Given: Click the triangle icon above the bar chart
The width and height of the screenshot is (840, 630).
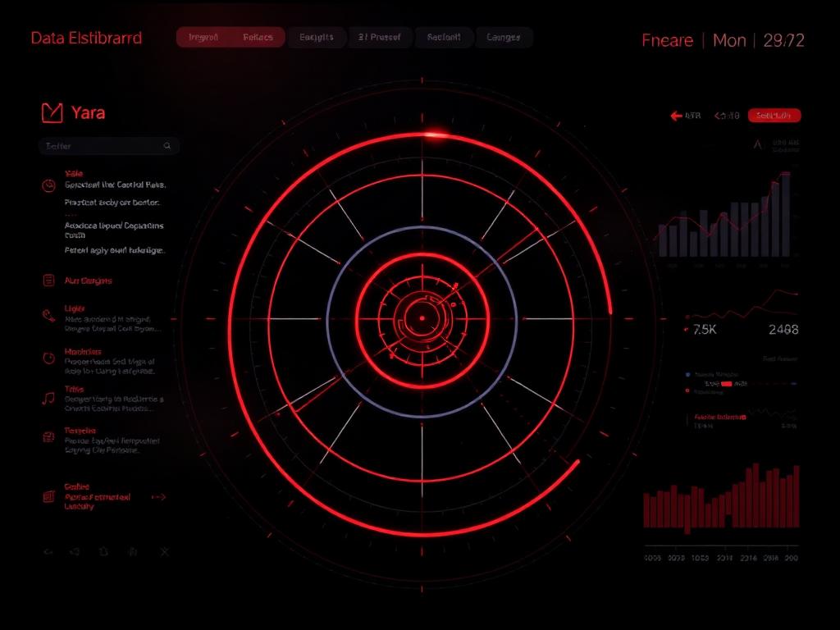Looking at the screenshot, I should [757, 144].
